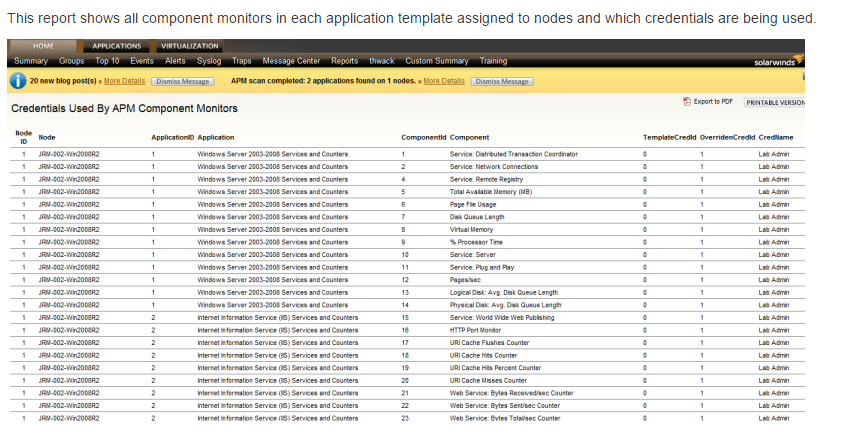Switch to the Virtualization tab

point(189,46)
